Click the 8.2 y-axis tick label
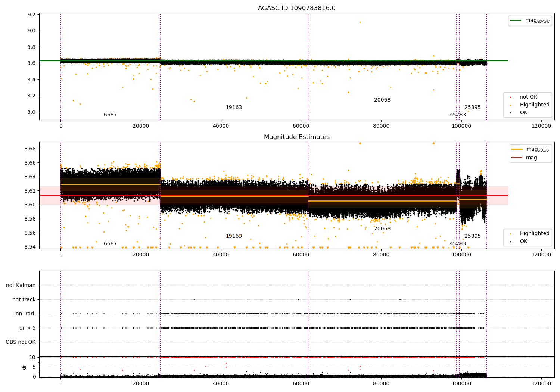This screenshot has width=560, height=392. pyautogui.click(x=32, y=96)
